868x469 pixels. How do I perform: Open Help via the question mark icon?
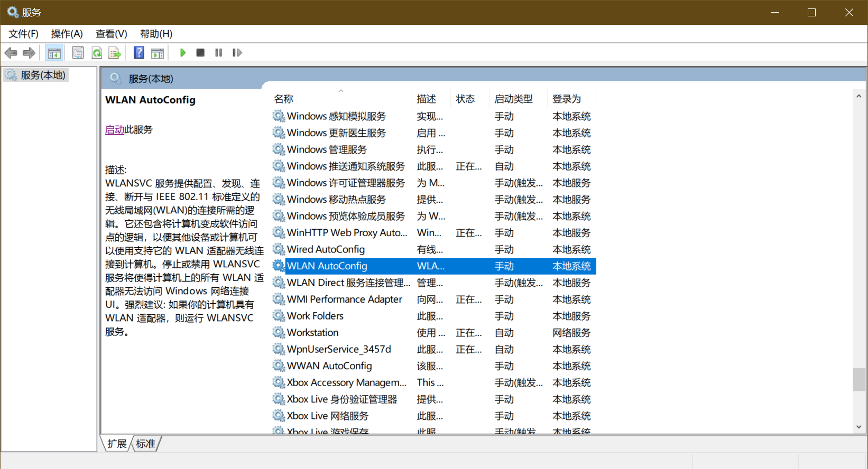139,53
